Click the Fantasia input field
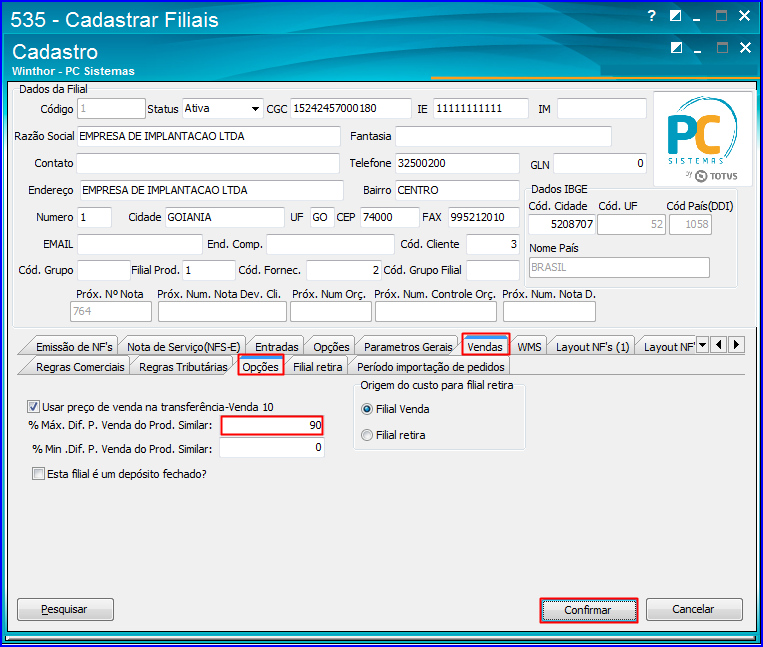This screenshot has height=647, width=763. point(503,136)
